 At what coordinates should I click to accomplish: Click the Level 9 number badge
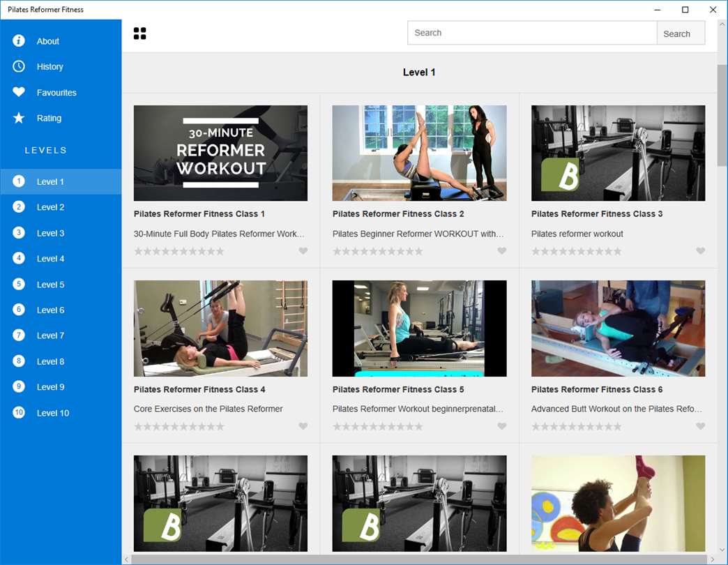click(x=19, y=386)
